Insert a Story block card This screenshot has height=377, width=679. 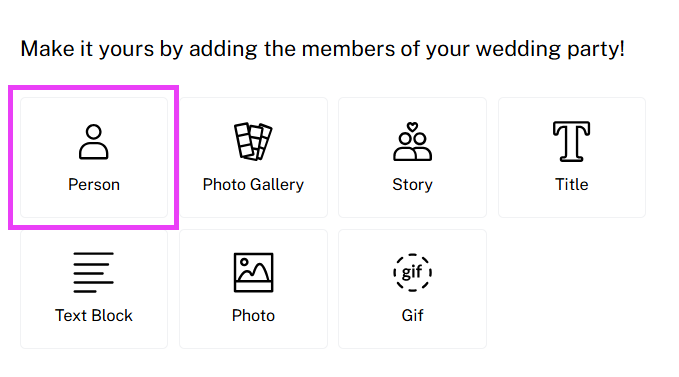pyautogui.click(x=412, y=158)
